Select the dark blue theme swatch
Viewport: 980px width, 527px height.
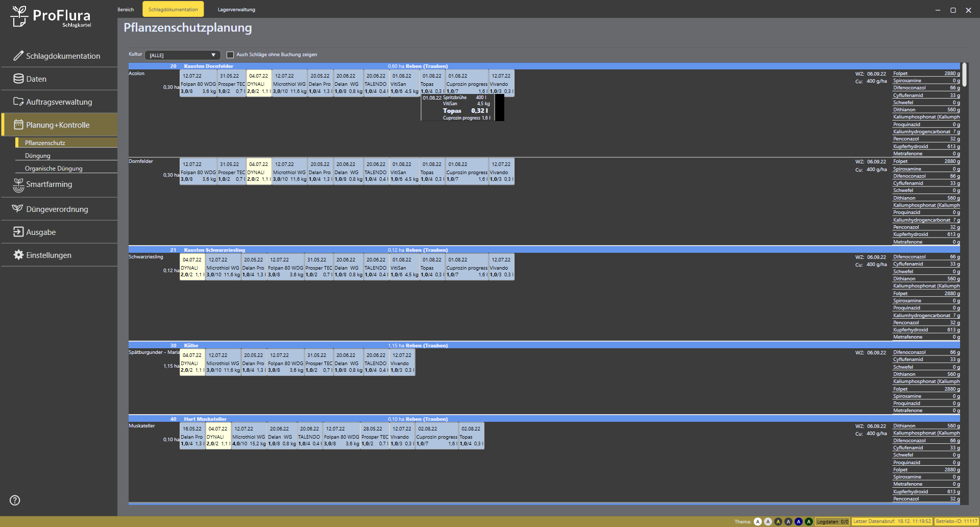798,521
